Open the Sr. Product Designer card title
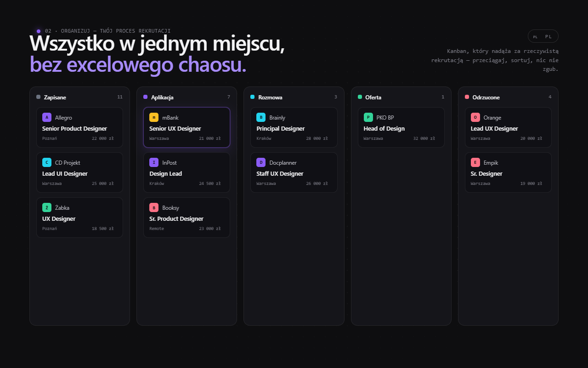This screenshot has height=368, width=588. (x=176, y=219)
